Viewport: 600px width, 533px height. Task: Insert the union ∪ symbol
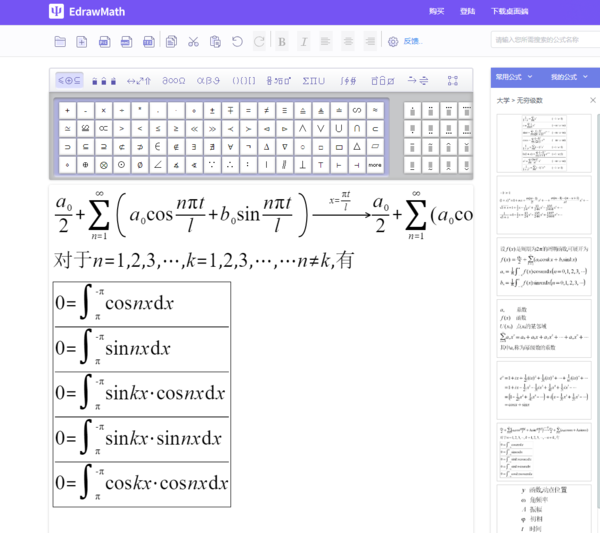point(339,129)
